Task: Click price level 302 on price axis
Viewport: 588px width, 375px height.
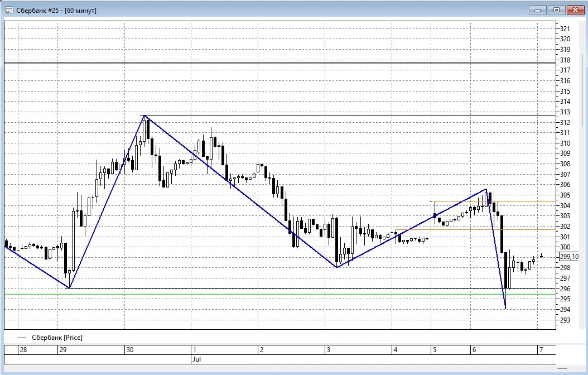Action: pos(565,227)
